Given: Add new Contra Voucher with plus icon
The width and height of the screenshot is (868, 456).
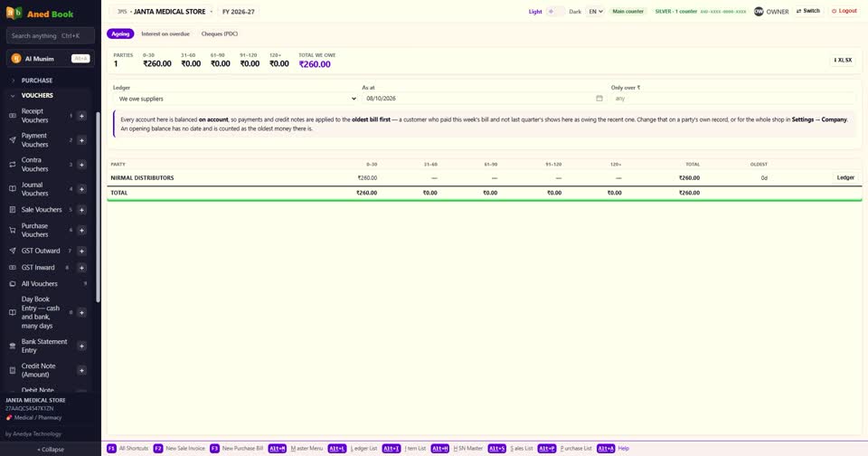Looking at the screenshot, I should tap(81, 165).
